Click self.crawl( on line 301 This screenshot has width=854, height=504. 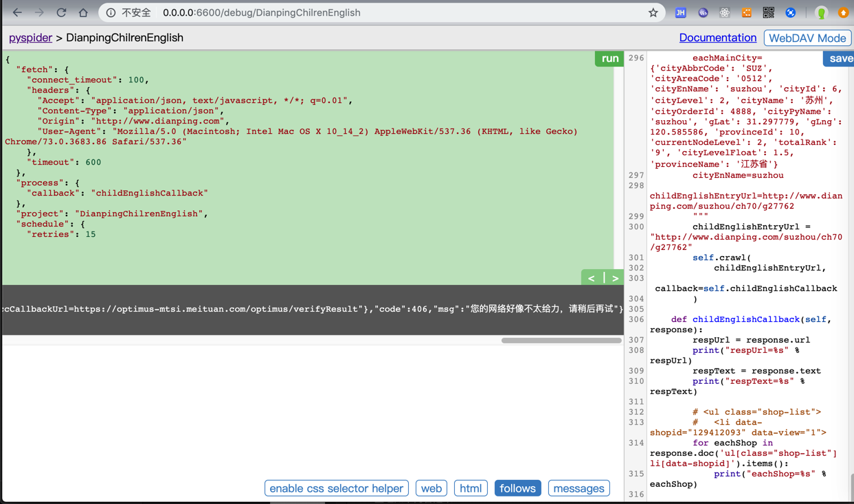coord(721,257)
